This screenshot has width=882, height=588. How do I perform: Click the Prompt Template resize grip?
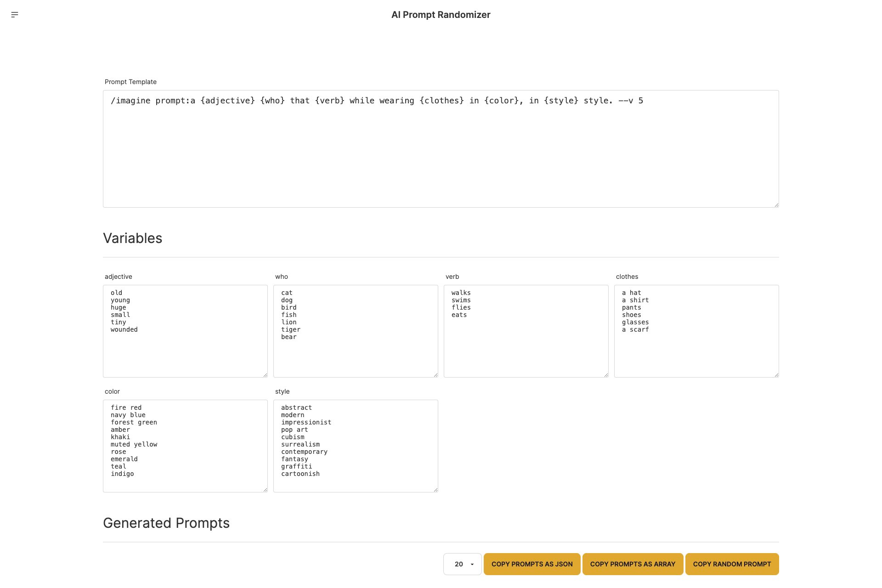click(x=776, y=204)
